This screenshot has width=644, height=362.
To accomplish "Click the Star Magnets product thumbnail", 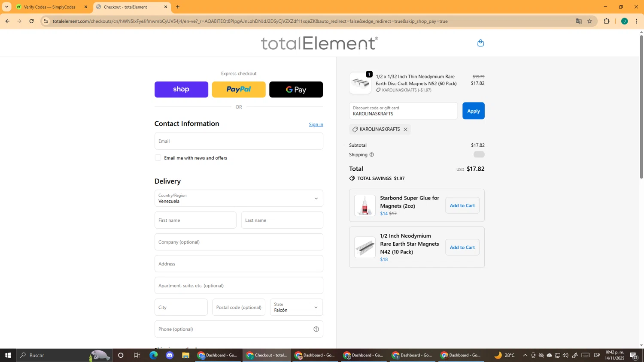I will click(365, 247).
